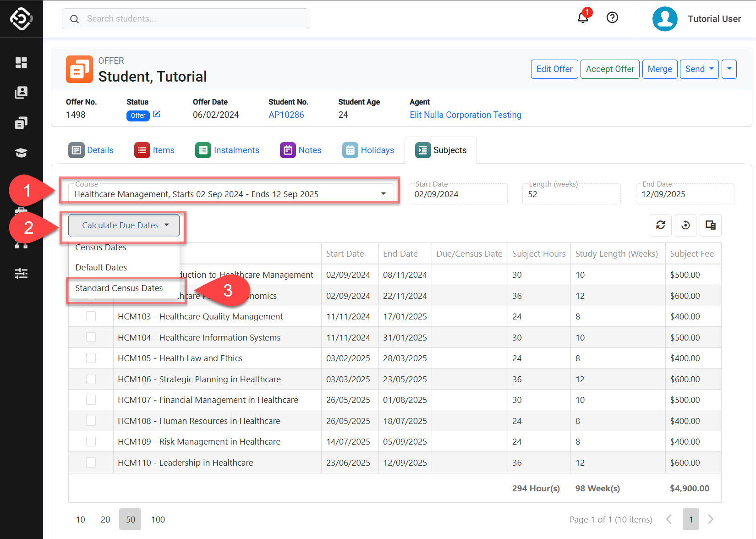Screen dimensions: 756x539
Task: Switch to the Subjects tab
Action: coord(441,150)
